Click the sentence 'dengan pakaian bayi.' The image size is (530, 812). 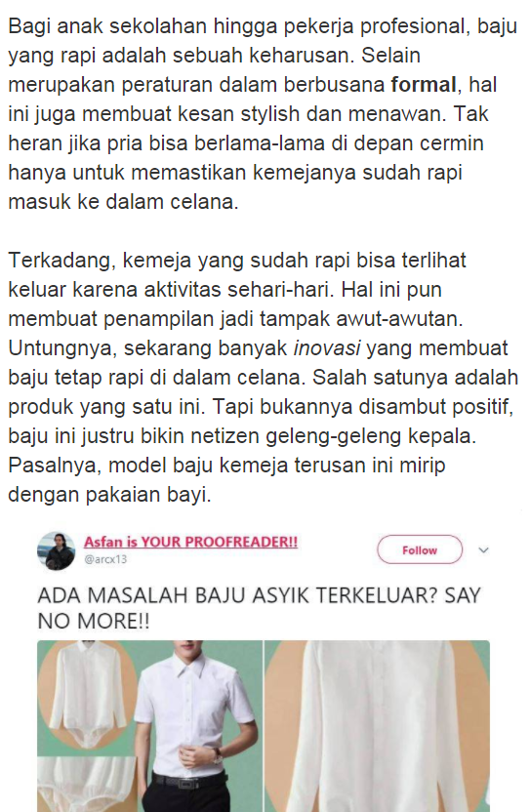point(109,495)
